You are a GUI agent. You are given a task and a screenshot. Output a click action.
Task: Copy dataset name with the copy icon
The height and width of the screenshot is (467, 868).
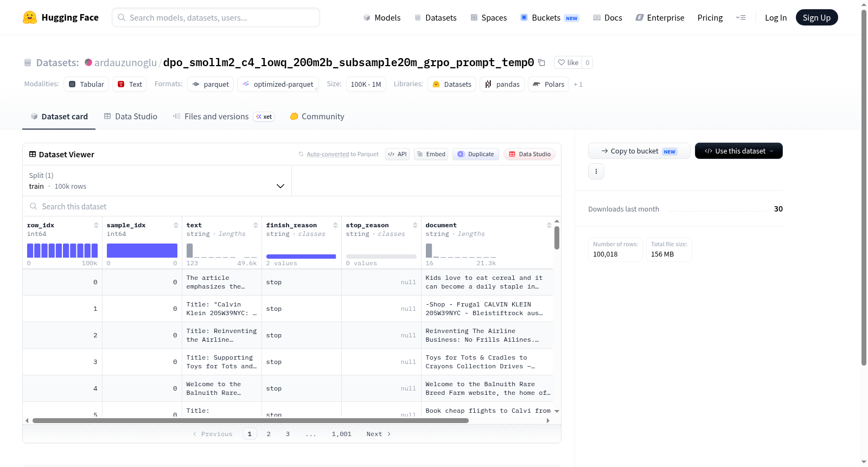coord(541,62)
